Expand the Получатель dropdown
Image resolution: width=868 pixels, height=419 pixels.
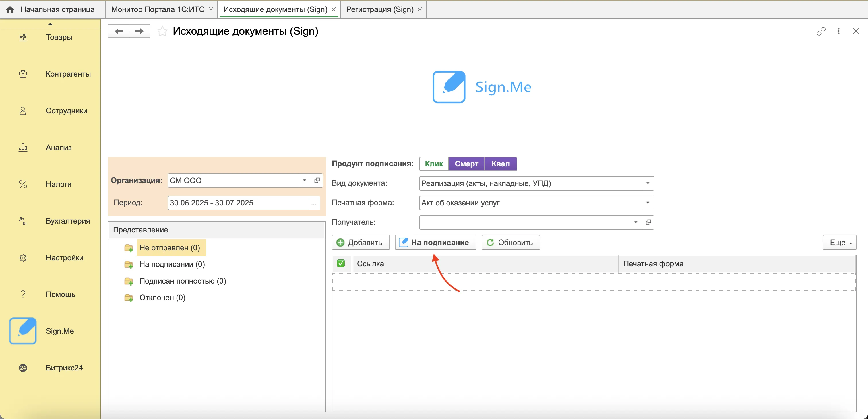[x=635, y=222]
